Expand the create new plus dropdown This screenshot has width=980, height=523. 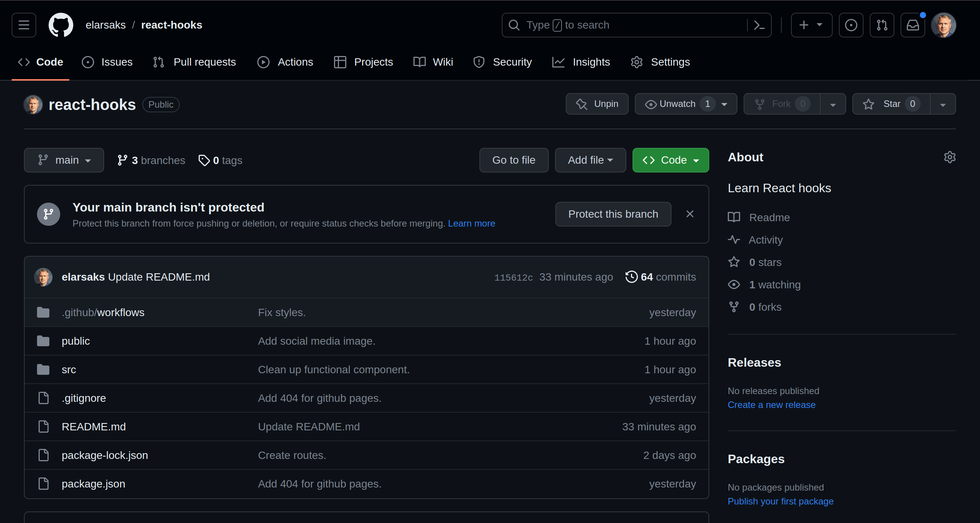click(x=812, y=25)
